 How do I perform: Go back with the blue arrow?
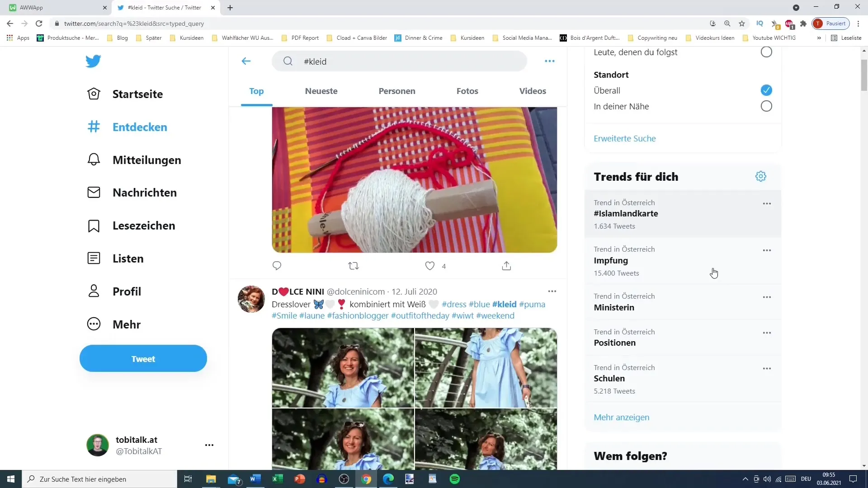coord(246,61)
